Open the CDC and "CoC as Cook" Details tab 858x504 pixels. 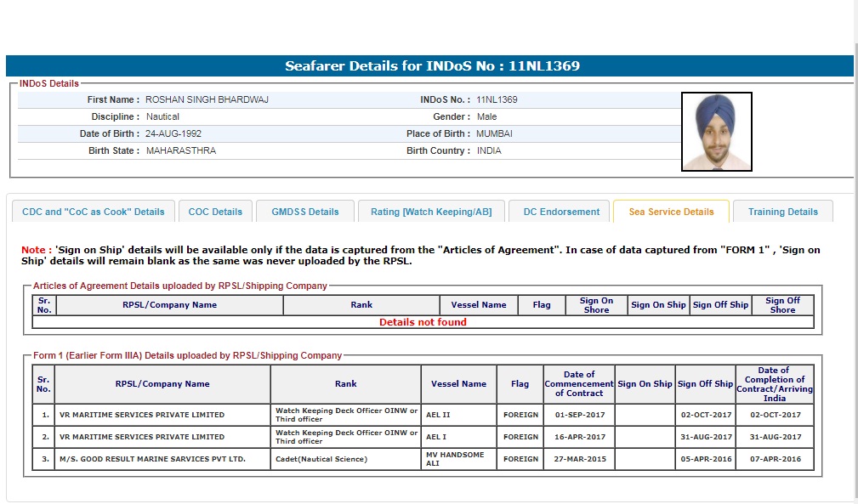94,212
